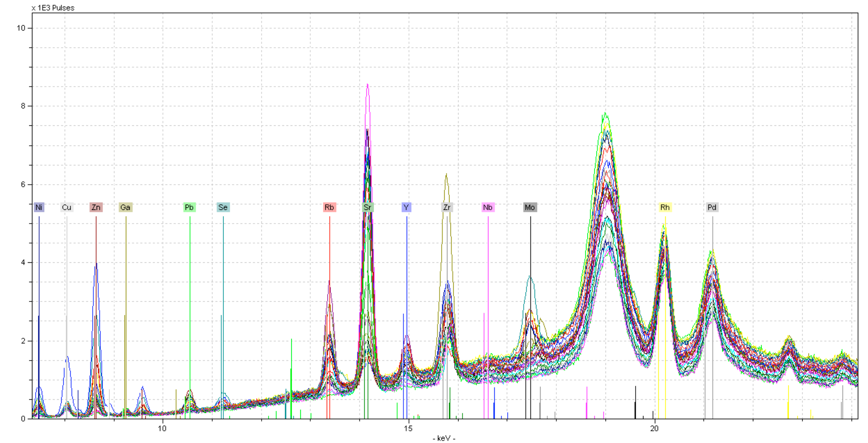Click the Rb element marker label
The height and width of the screenshot is (443, 868).
tap(329, 207)
